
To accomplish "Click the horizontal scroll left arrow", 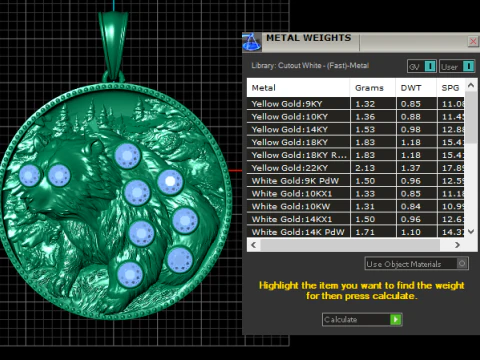I will pos(254,245).
